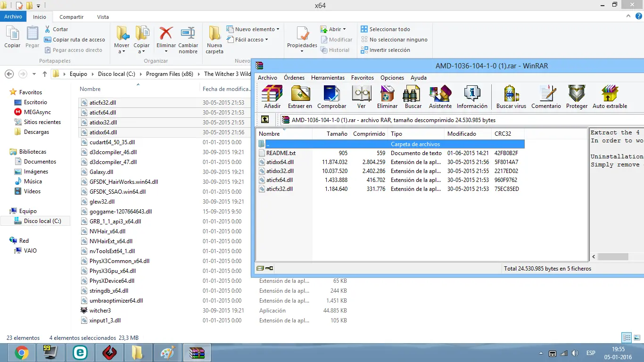Click the Explorer back navigation arrow
Image resolution: width=644 pixels, height=362 pixels.
pyautogui.click(x=9, y=74)
